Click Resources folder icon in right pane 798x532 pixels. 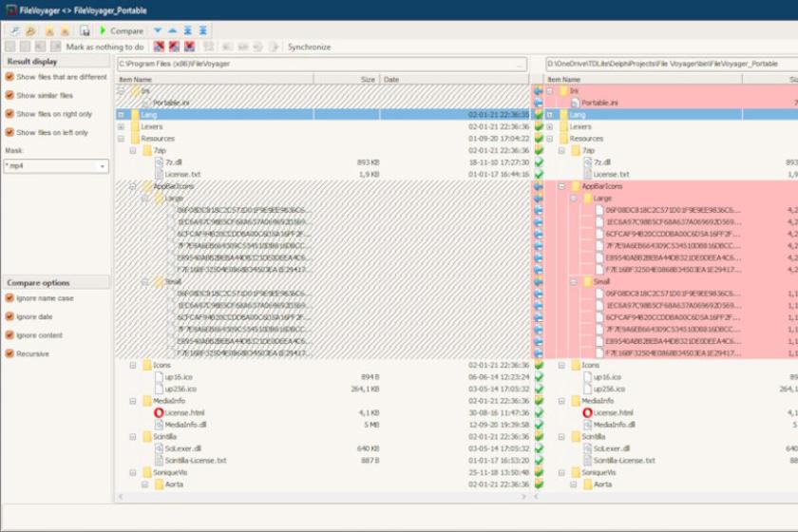coord(563,139)
